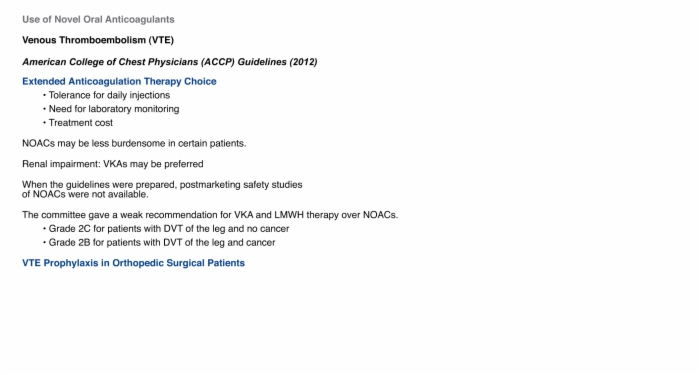Click the ACCP Guidelines (2012) subtitle
The width and height of the screenshot is (700, 375).
(170, 62)
